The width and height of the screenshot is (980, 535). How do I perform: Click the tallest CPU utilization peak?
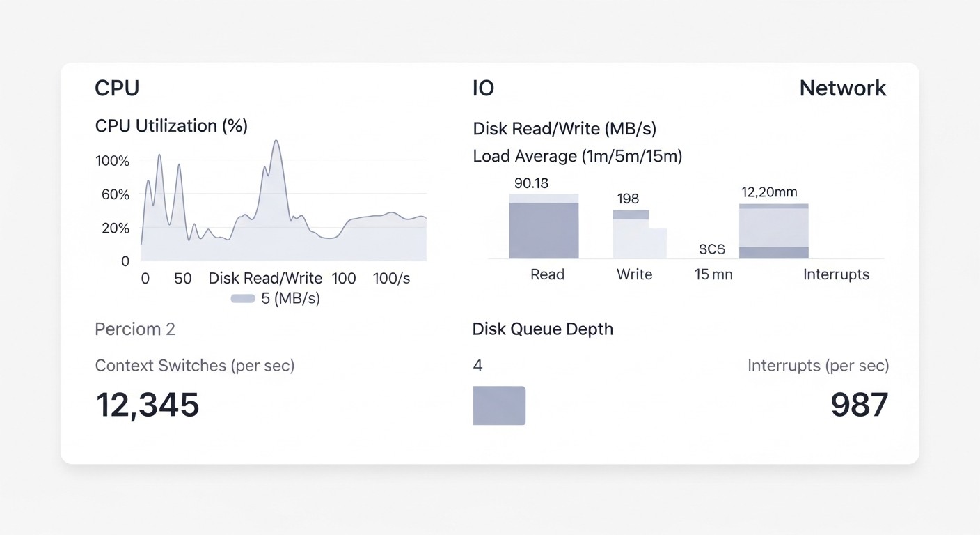tap(276, 142)
